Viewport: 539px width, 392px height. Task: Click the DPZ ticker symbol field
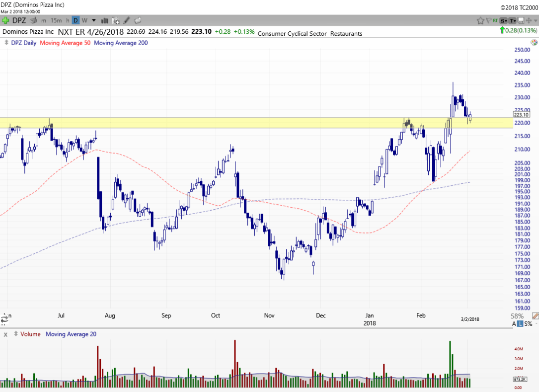pos(19,20)
